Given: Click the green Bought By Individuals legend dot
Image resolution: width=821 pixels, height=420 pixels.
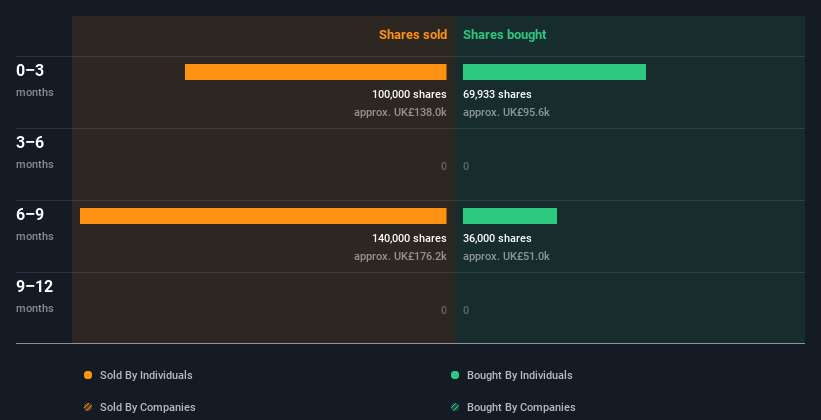Looking at the screenshot, I should tap(455, 375).
